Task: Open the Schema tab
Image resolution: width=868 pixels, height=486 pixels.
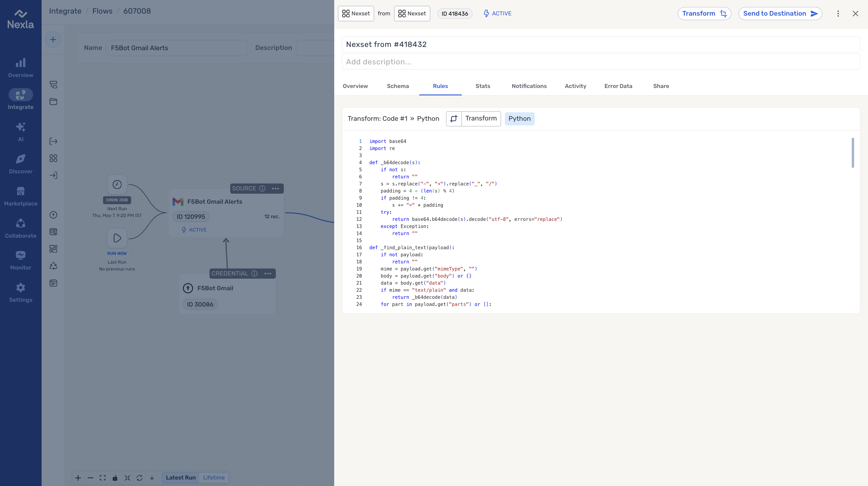Action: (x=398, y=86)
